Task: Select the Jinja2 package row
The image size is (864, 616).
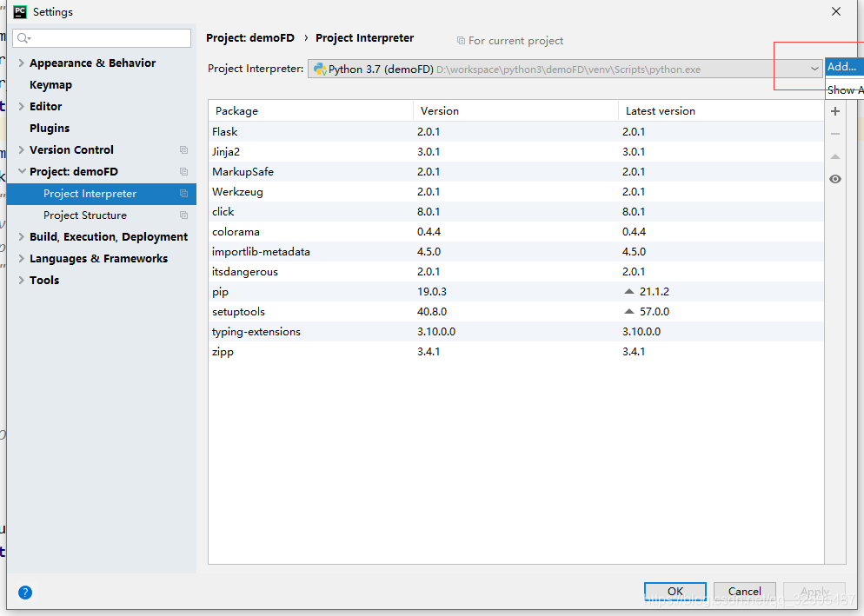Action: pos(516,151)
